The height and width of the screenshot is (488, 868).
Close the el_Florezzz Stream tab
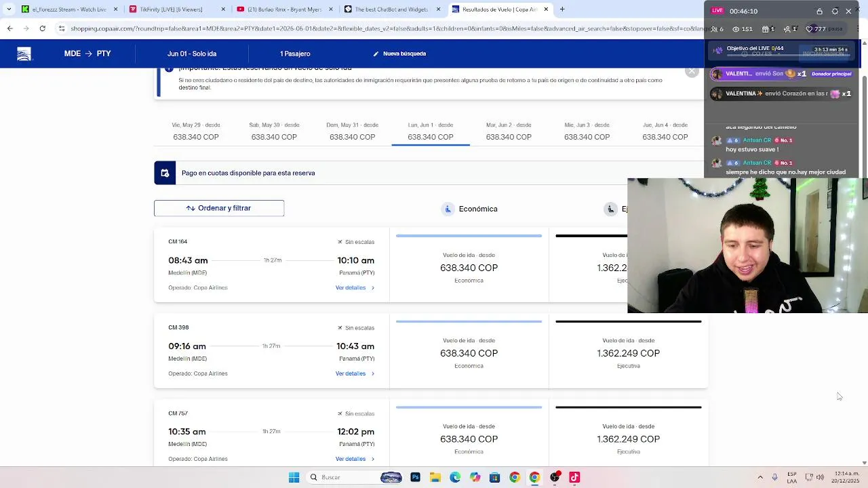116,9
